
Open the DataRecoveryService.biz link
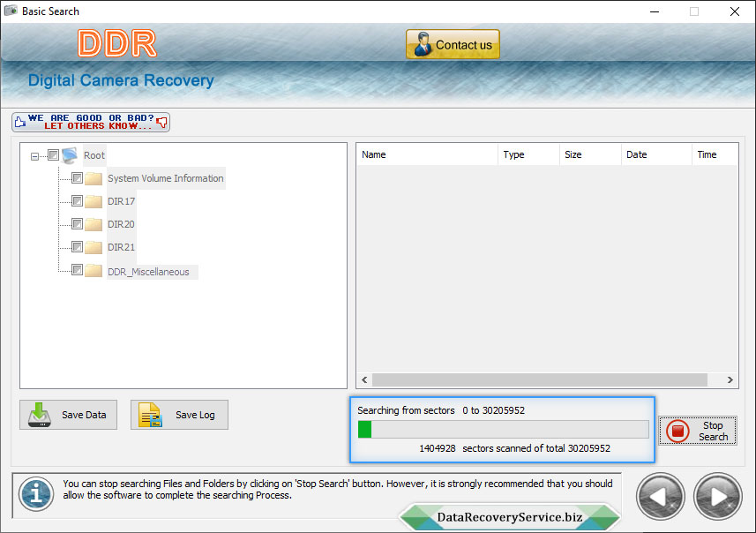point(510,517)
